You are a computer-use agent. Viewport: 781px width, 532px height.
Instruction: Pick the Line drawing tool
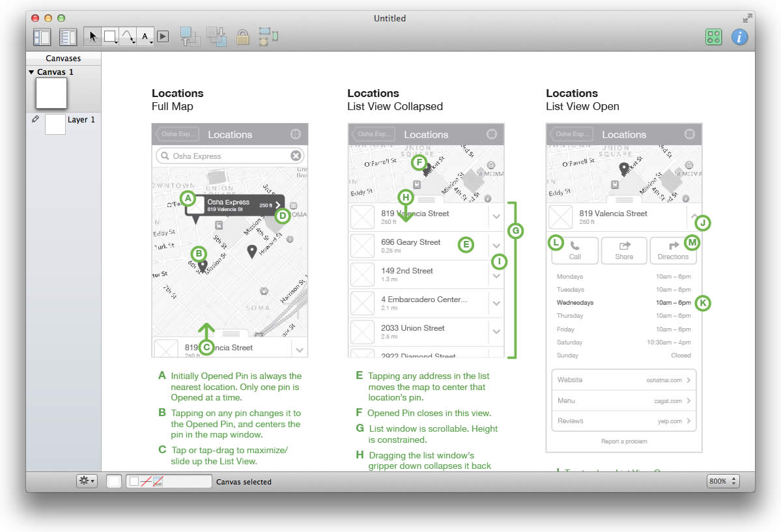tap(128, 36)
